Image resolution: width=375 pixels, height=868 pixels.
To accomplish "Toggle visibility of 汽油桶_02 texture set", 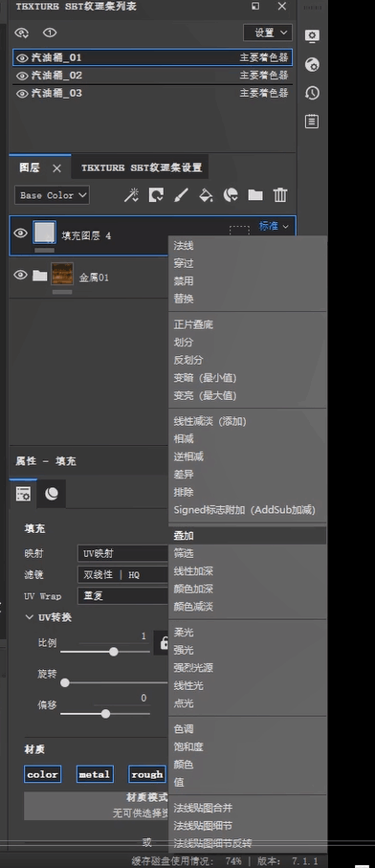I will pyautogui.click(x=22, y=76).
